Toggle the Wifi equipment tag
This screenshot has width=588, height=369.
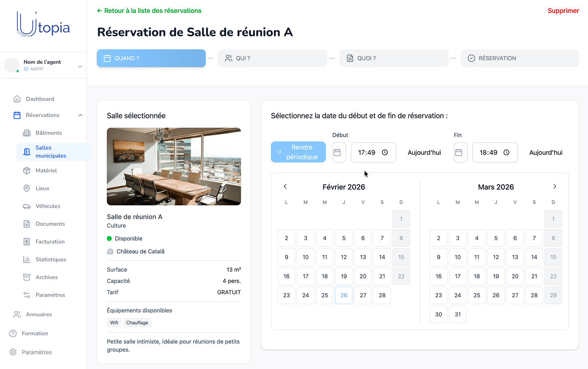click(114, 323)
